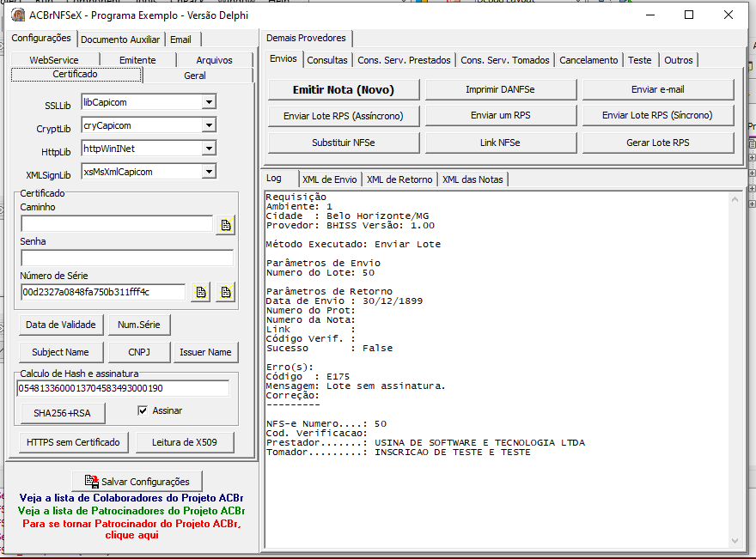
Task: Click Issuer Name button
Action: pos(205,352)
